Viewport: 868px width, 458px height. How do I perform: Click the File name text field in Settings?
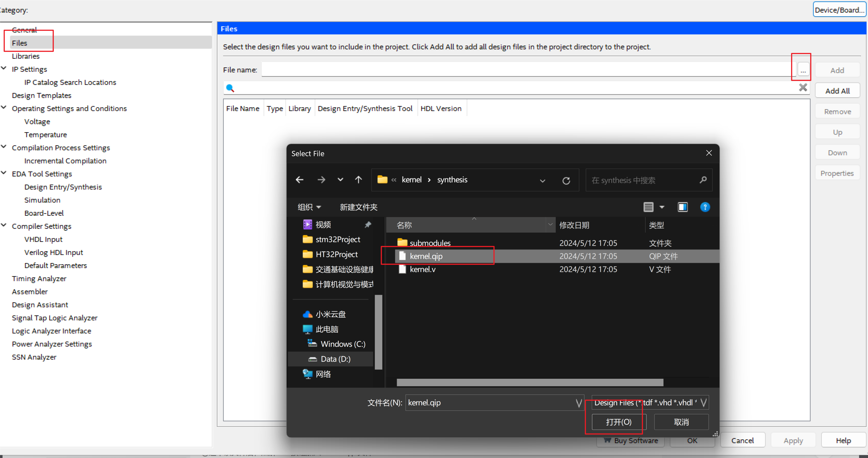pos(528,70)
